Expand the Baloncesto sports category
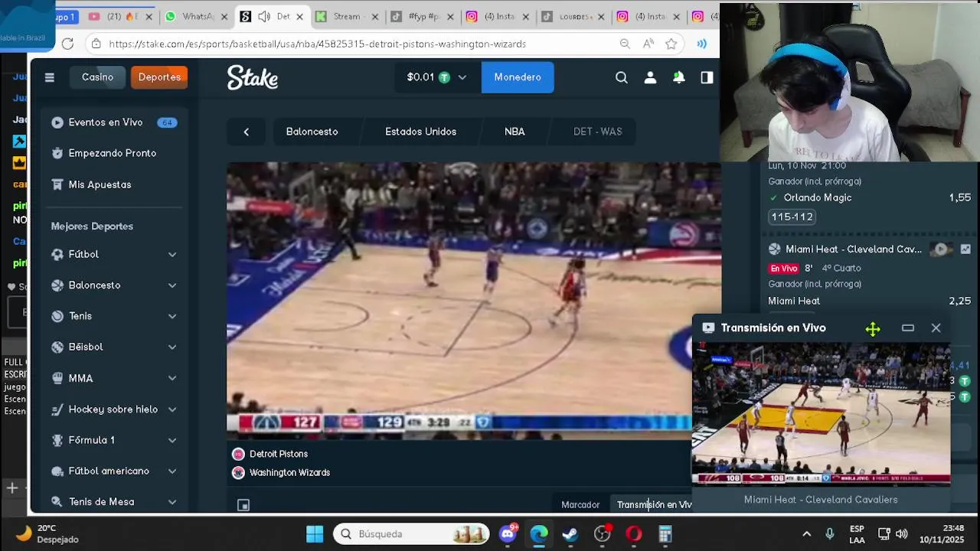Viewport: 980px width, 551px height. 172,285
